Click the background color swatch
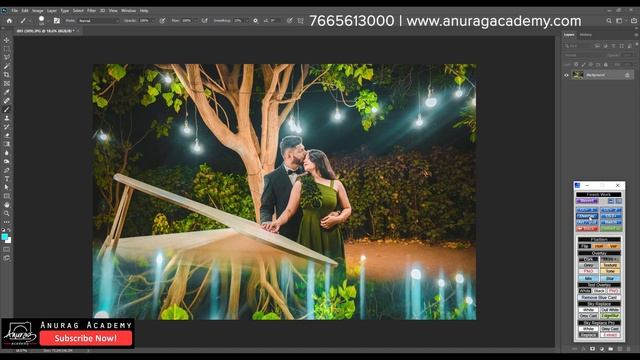The width and height of the screenshot is (640, 360). point(8,240)
